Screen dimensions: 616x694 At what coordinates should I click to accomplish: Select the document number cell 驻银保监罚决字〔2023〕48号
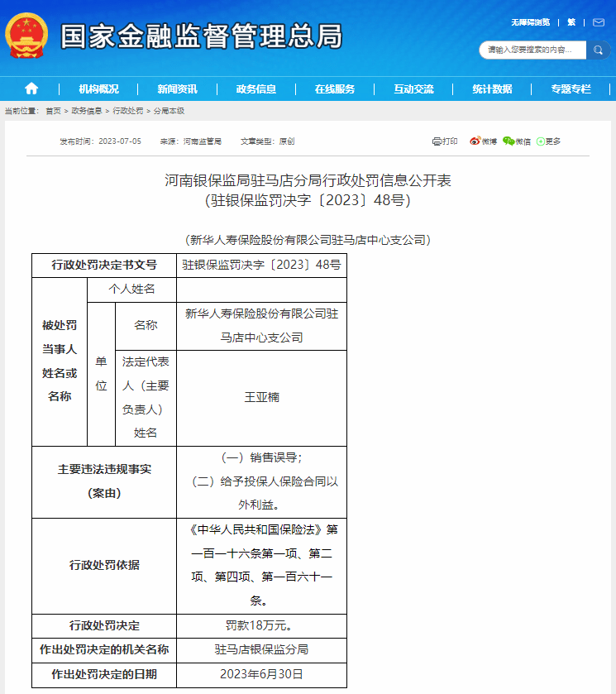coord(261,265)
